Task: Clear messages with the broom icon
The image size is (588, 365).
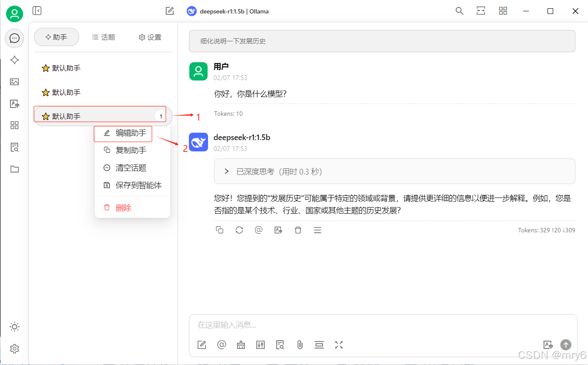Action: tap(241, 345)
